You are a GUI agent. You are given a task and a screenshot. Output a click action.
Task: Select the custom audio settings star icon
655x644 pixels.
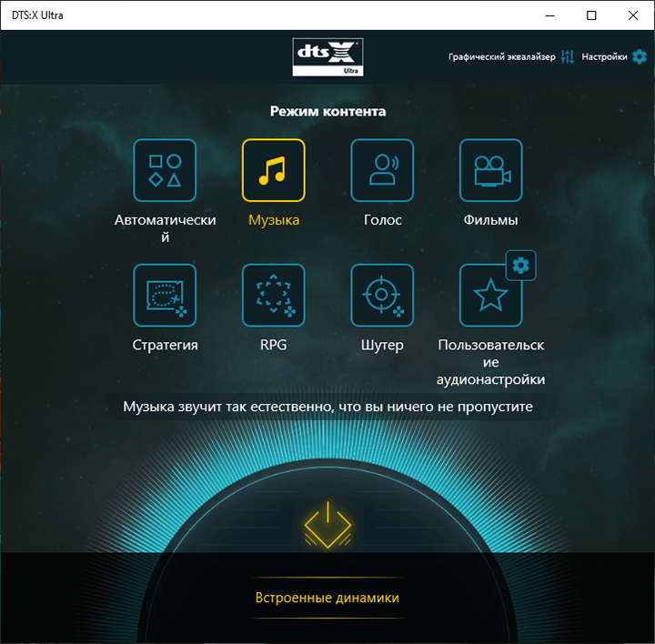490,296
